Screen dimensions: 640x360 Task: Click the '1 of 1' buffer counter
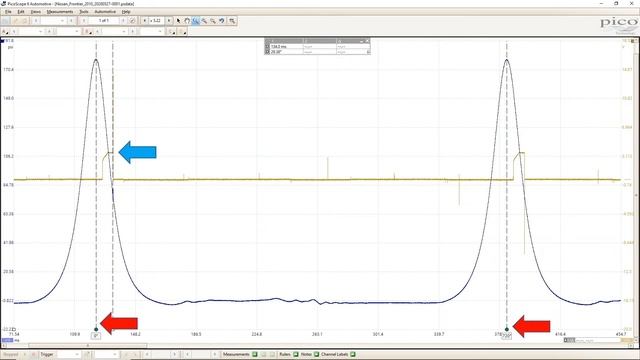tap(104, 20)
